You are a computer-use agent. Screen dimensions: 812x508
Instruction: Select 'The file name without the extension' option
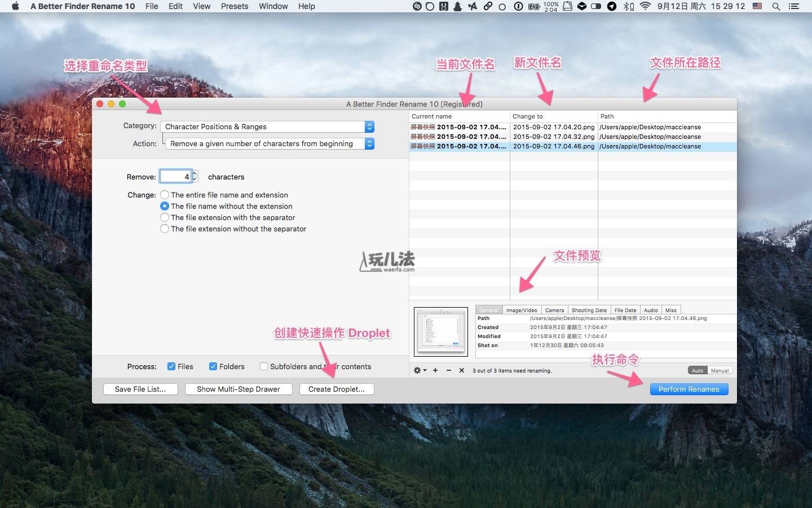[165, 206]
